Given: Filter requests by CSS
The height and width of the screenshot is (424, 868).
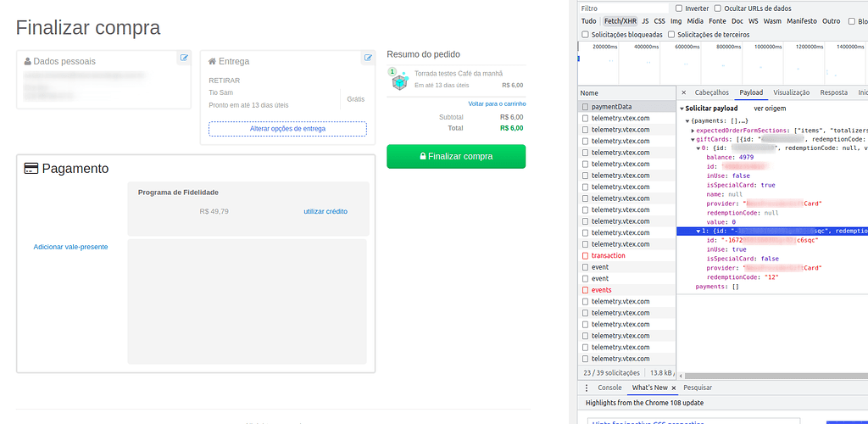Looking at the screenshot, I should (659, 21).
